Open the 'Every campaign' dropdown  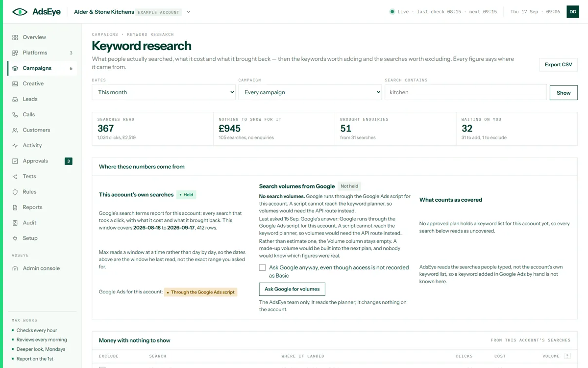click(310, 92)
